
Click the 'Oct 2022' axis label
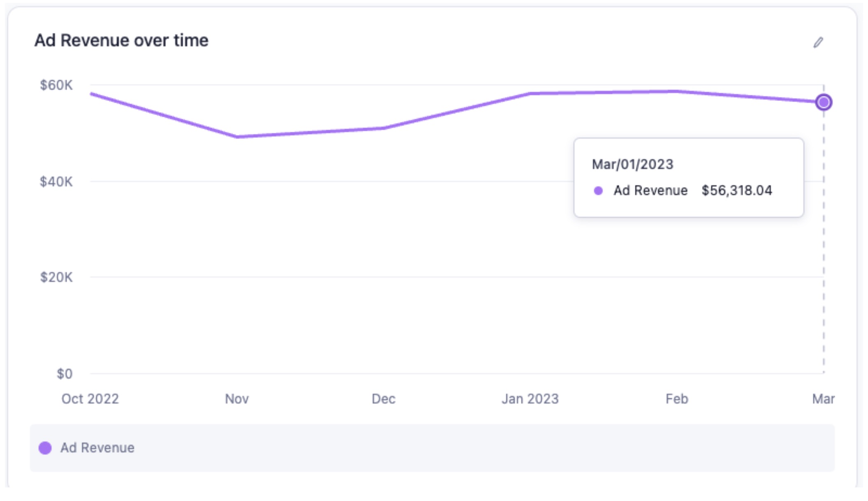90,399
